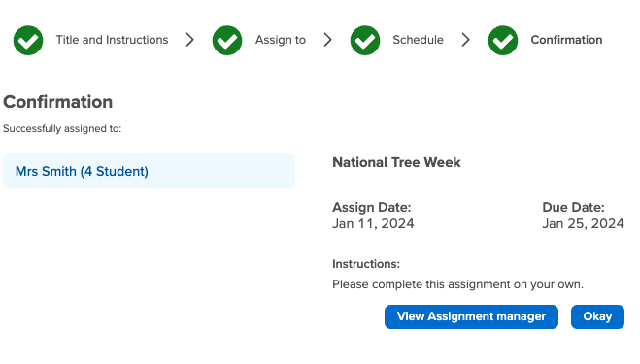
Task: Click the green checkmark beside Confirmation step
Action: [503, 40]
